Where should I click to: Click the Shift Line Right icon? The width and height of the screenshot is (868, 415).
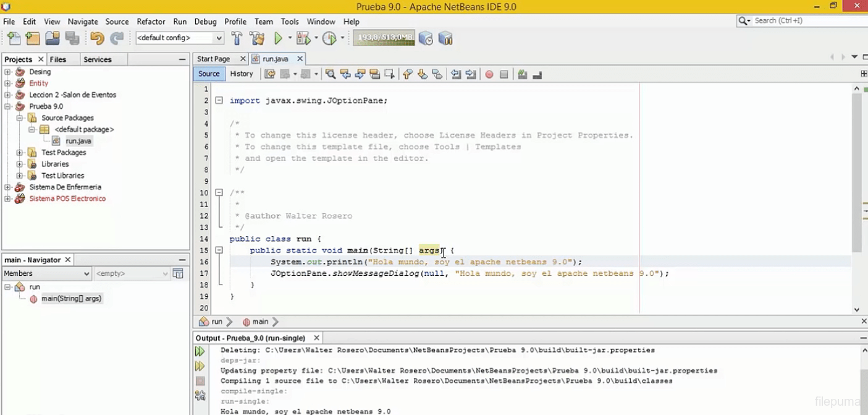pos(471,74)
